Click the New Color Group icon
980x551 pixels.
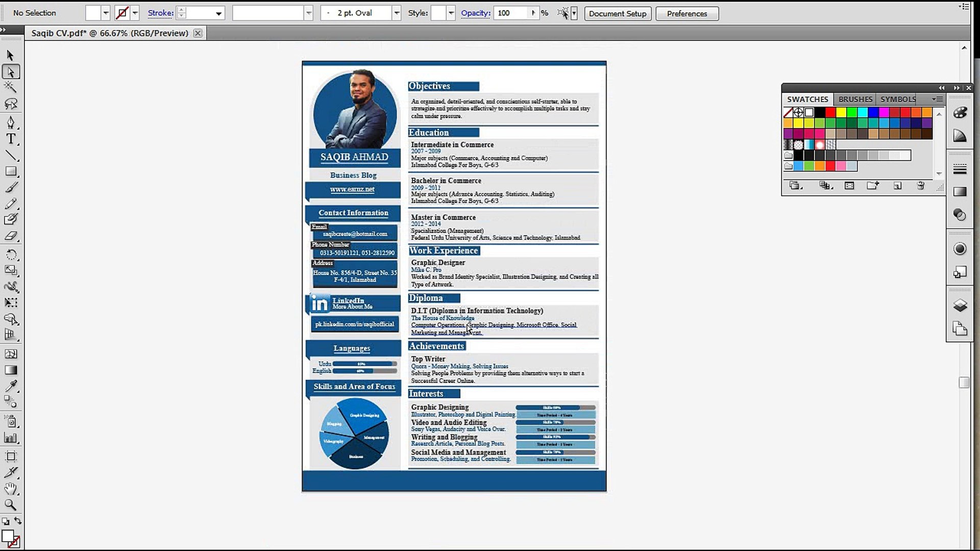pyautogui.click(x=873, y=186)
